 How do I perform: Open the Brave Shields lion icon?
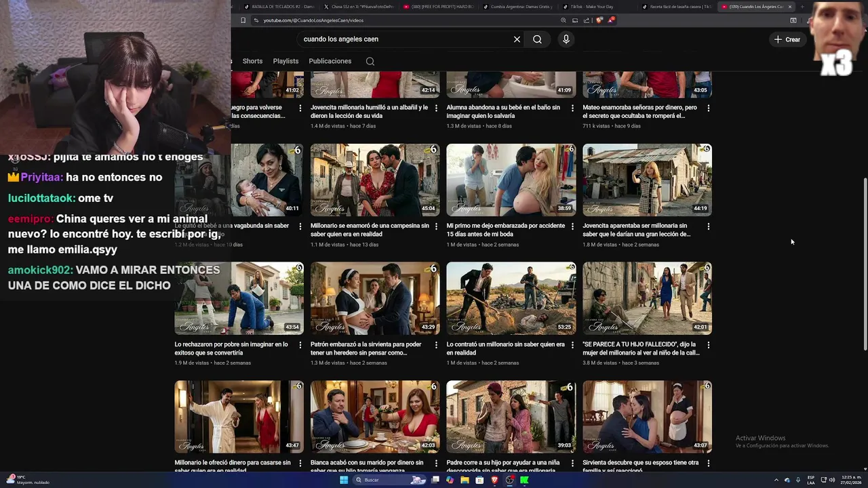tap(599, 20)
